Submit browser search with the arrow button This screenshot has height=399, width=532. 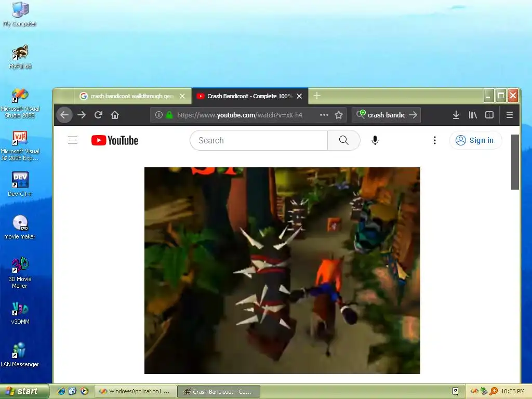tap(413, 115)
